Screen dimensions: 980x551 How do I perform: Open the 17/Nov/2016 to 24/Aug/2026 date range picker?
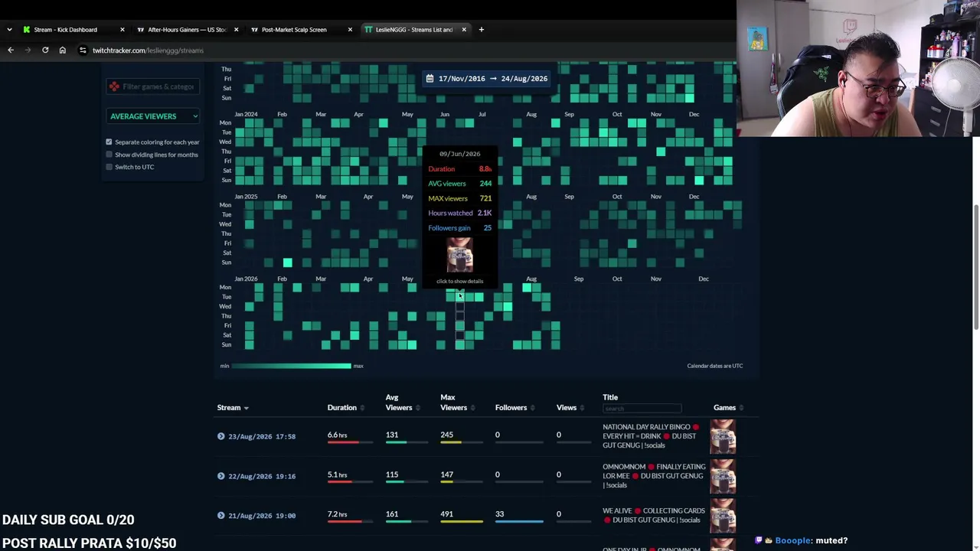pyautogui.click(x=487, y=79)
